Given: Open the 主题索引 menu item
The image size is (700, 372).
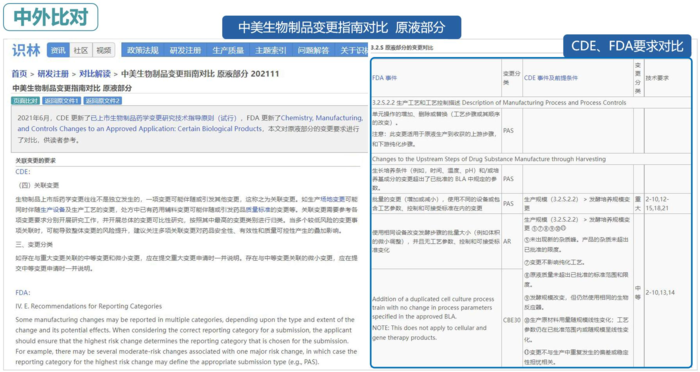Looking at the screenshot, I should [271, 50].
